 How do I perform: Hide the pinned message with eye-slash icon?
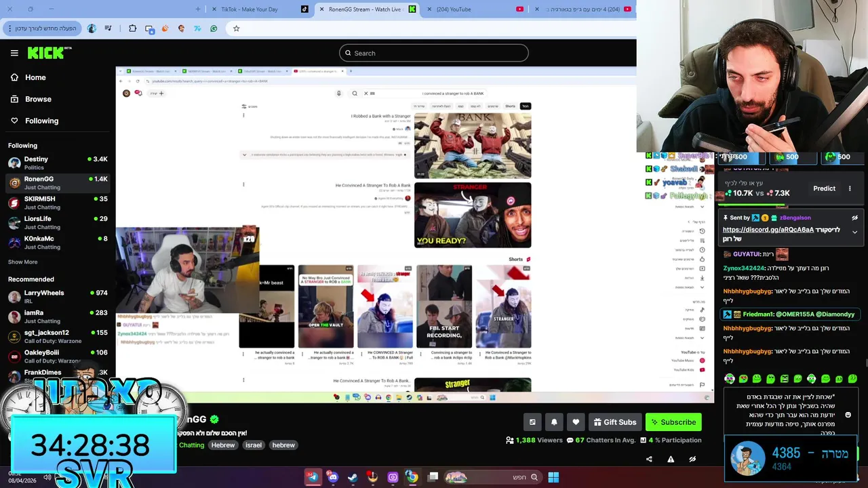854,218
